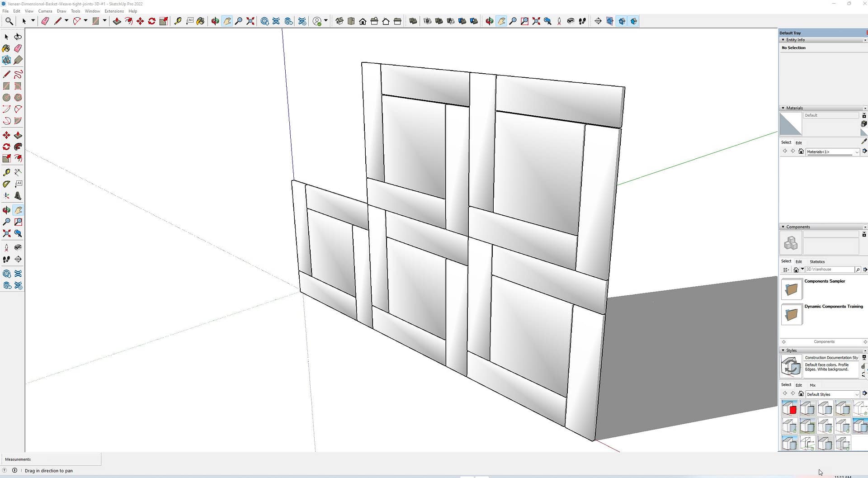Image resolution: width=868 pixels, height=478 pixels.
Task: Collapse the Entity Info panel
Action: pyautogui.click(x=783, y=40)
